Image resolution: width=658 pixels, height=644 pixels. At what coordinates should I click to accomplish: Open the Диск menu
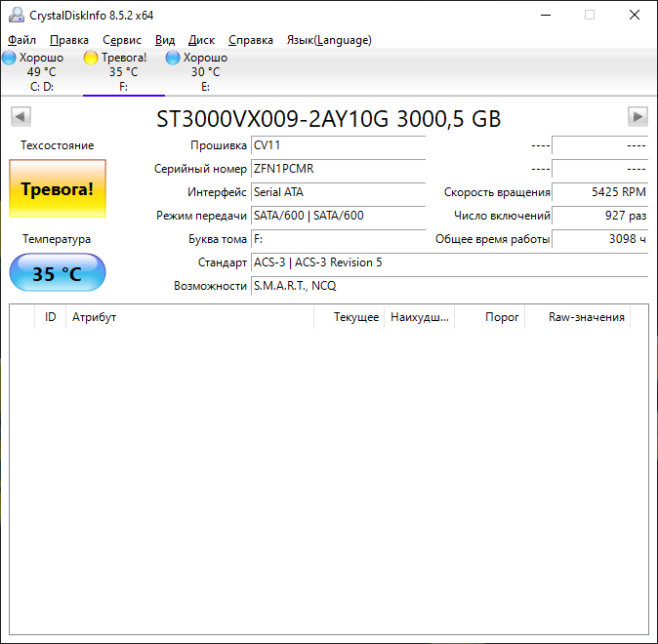(201, 40)
